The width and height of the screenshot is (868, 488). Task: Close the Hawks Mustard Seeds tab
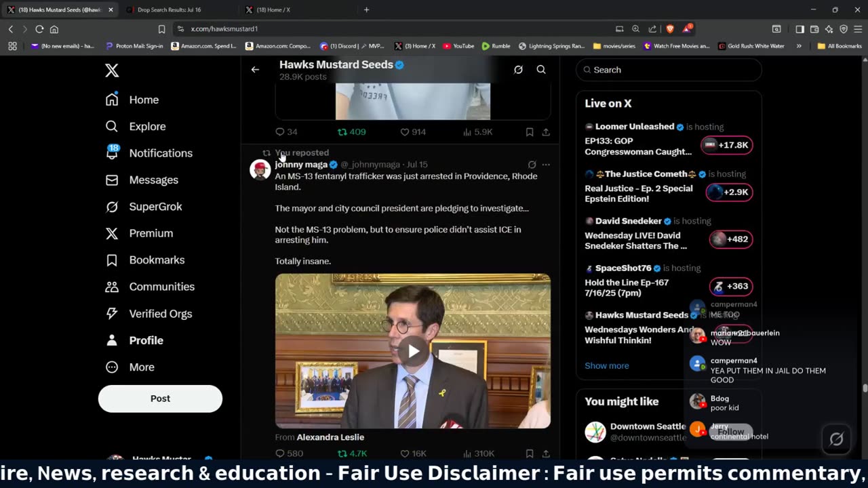111,9
